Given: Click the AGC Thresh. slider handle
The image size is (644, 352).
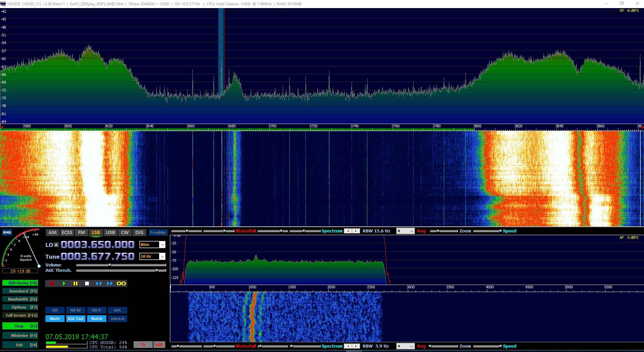Looking at the screenshot, I should click(x=157, y=270).
